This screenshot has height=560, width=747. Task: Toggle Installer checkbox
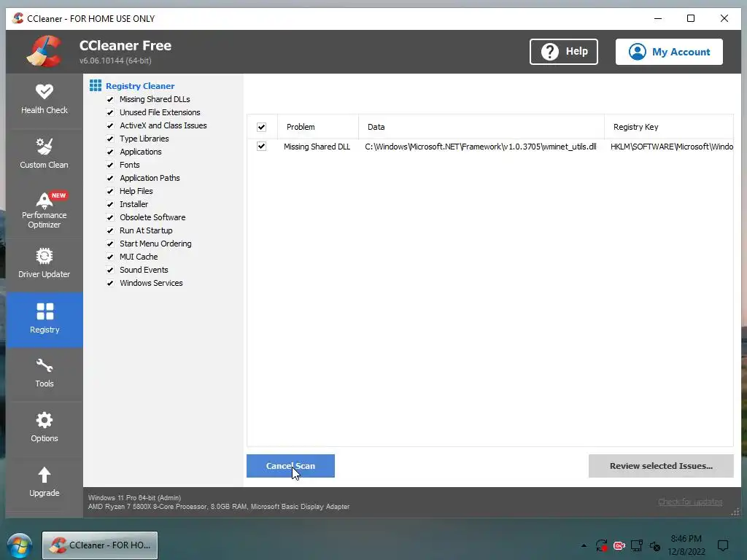(111, 204)
